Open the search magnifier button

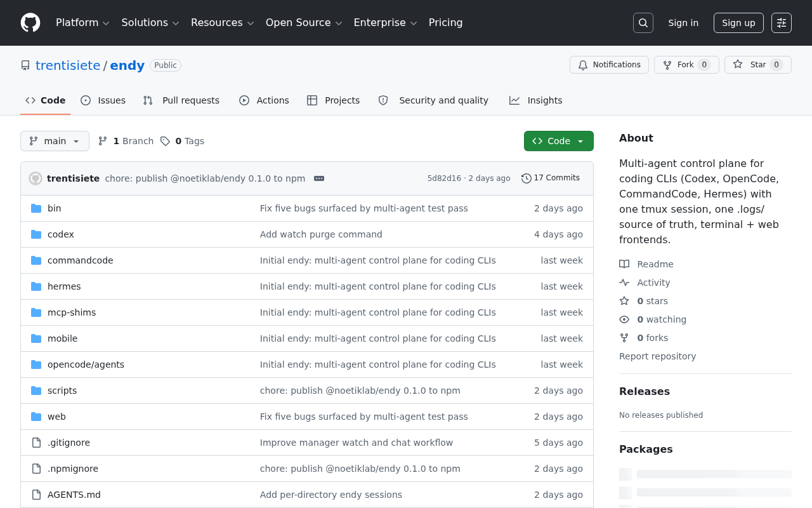[643, 23]
